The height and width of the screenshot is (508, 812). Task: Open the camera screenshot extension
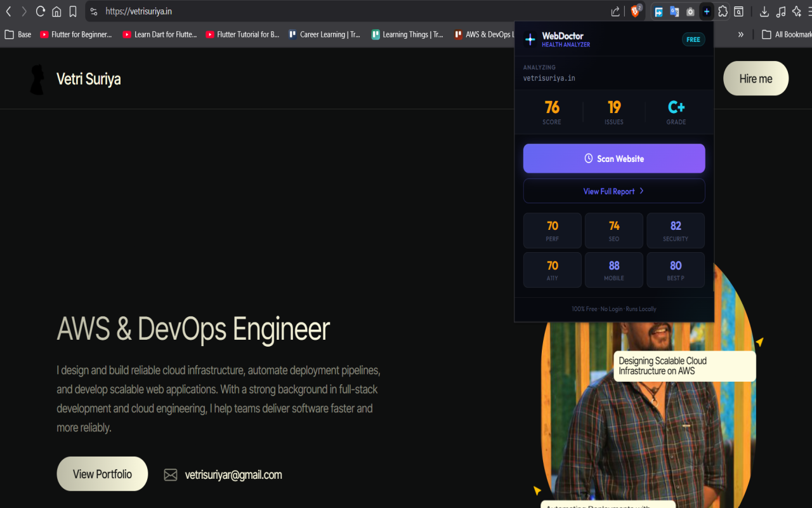point(690,11)
